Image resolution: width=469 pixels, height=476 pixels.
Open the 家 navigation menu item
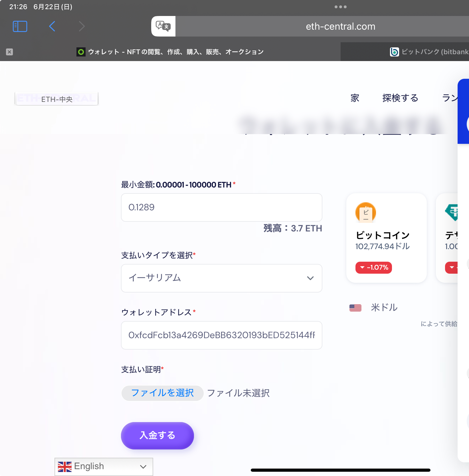point(355,98)
